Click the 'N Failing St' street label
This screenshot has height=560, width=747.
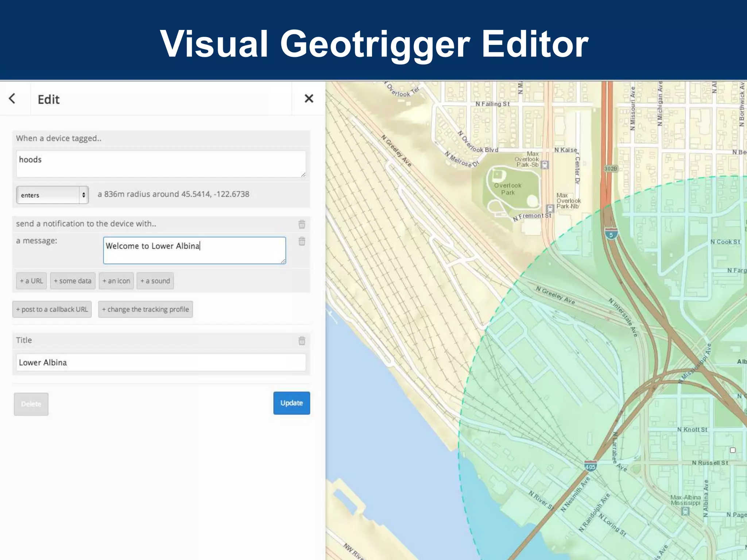492,104
